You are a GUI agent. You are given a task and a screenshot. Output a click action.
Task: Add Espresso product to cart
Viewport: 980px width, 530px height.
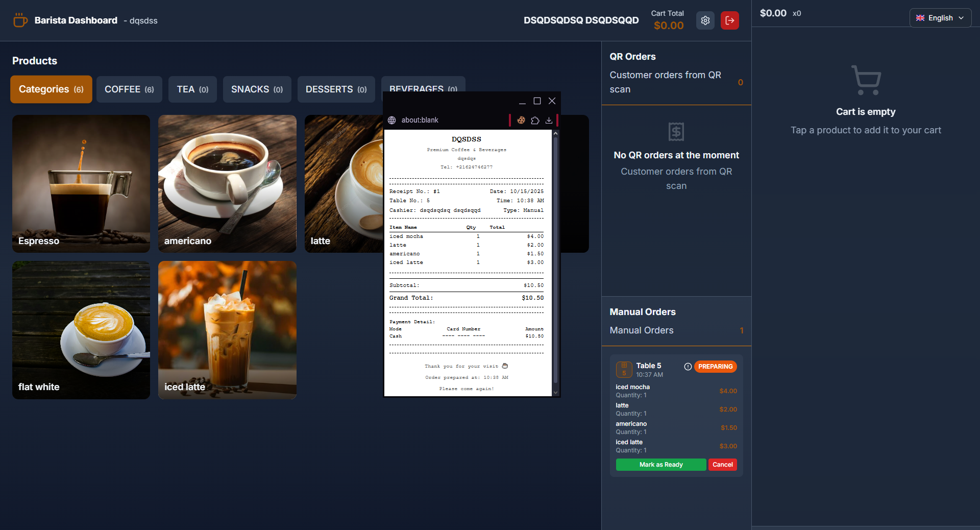81,184
